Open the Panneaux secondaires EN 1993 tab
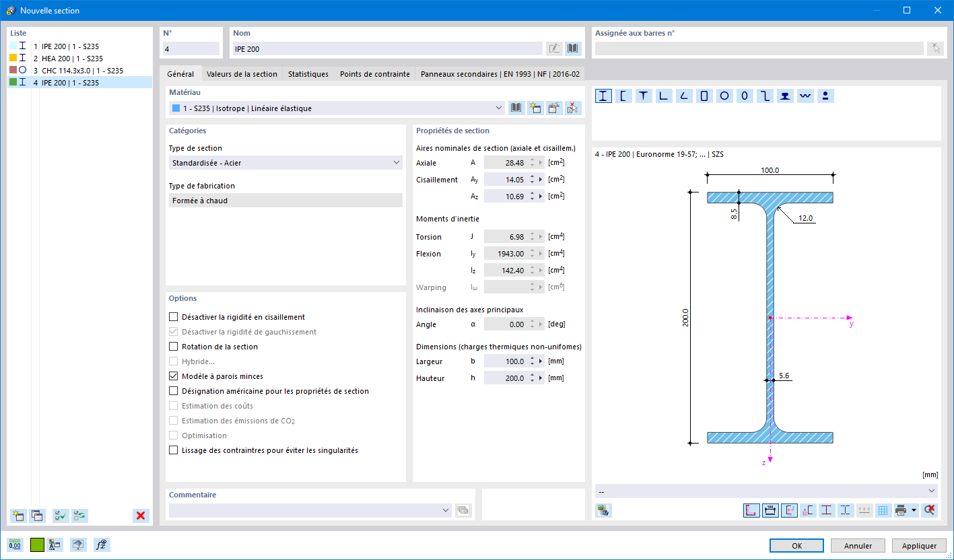954x560 pixels. [x=500, y=74]
